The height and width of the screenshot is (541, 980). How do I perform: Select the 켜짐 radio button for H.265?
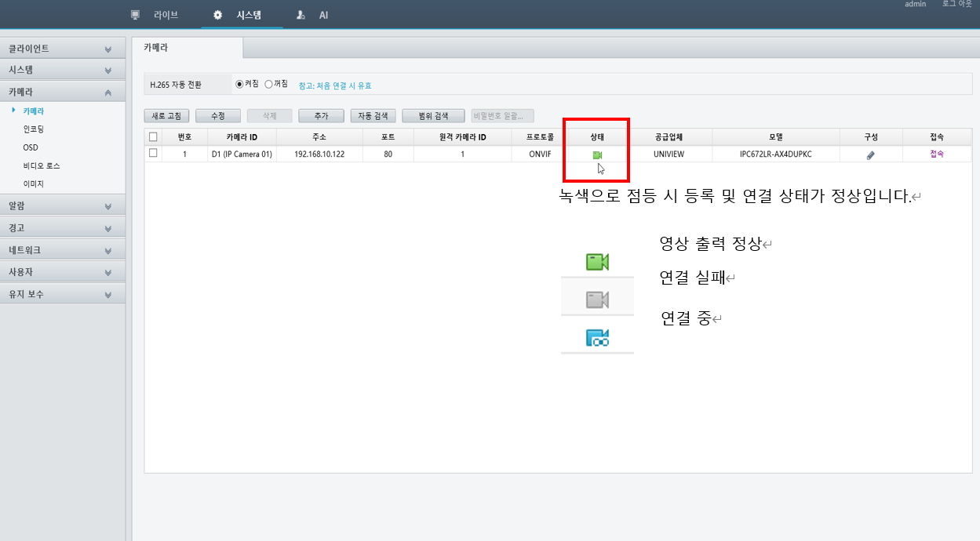(239, 84)
